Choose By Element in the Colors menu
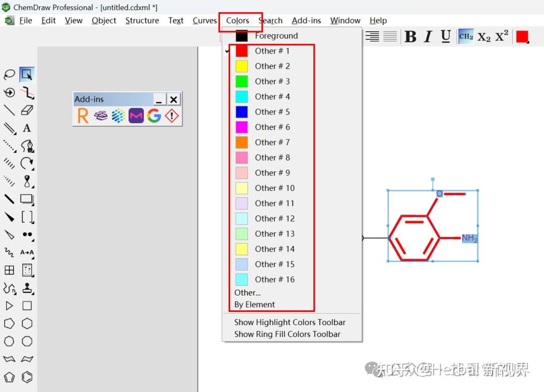Screen dimensions: 544x392 click(x=254, y=304)
